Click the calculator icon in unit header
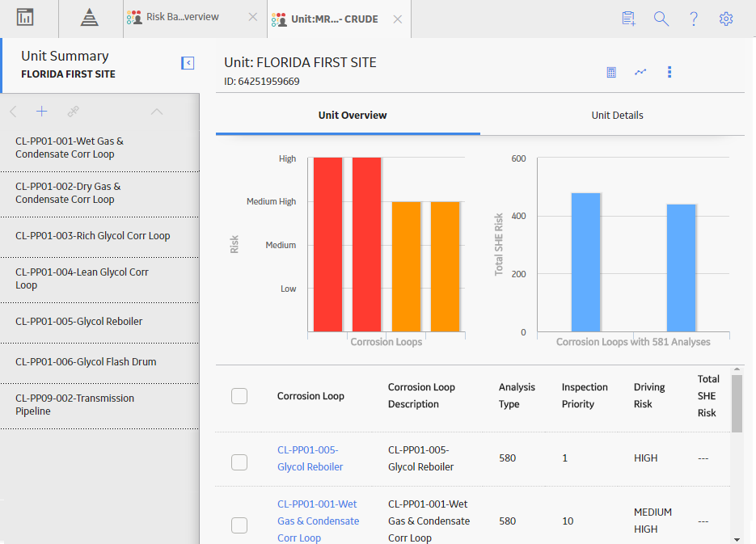 click(x=611, y=72)
